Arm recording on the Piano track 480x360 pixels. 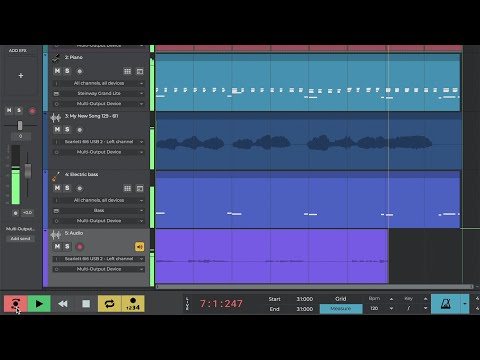pos(79,71)
